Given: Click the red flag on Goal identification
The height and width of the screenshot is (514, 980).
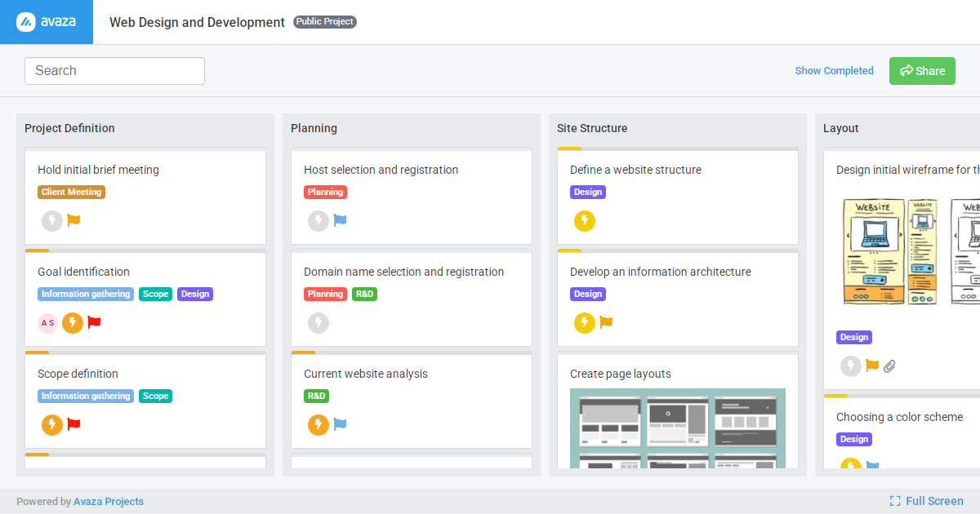Looking at the screenshot, I should point(94,322).
